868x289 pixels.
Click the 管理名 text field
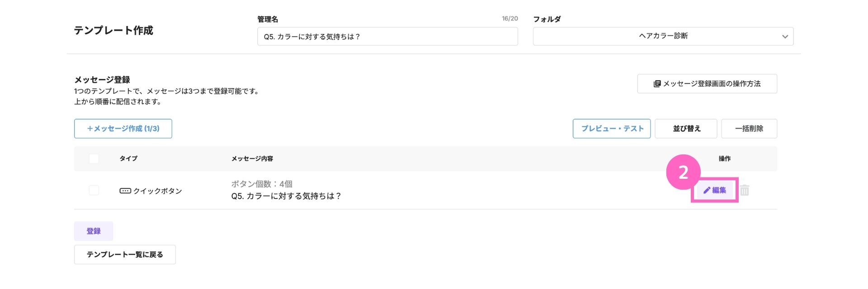387,37
